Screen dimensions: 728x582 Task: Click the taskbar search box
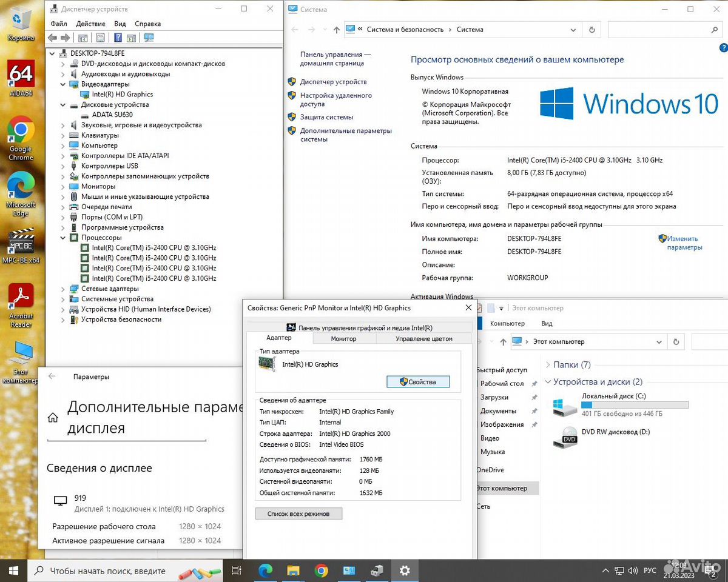(x=126, y=570)
